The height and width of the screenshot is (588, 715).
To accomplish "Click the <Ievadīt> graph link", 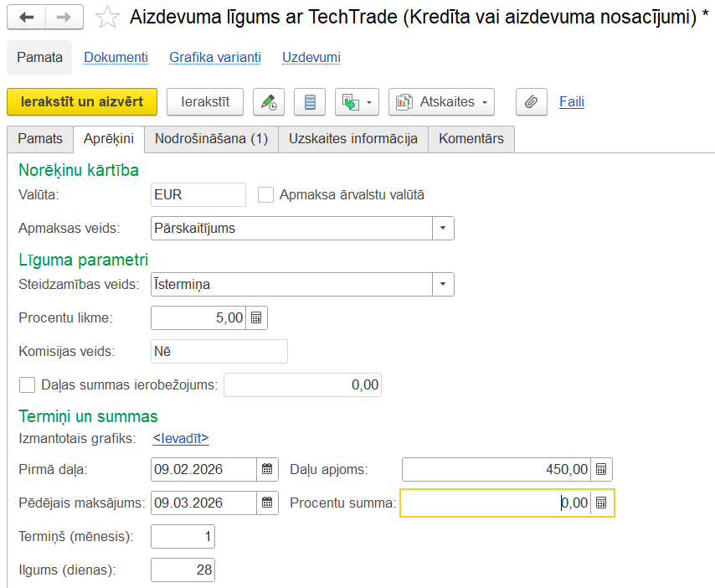I will 180,438.
